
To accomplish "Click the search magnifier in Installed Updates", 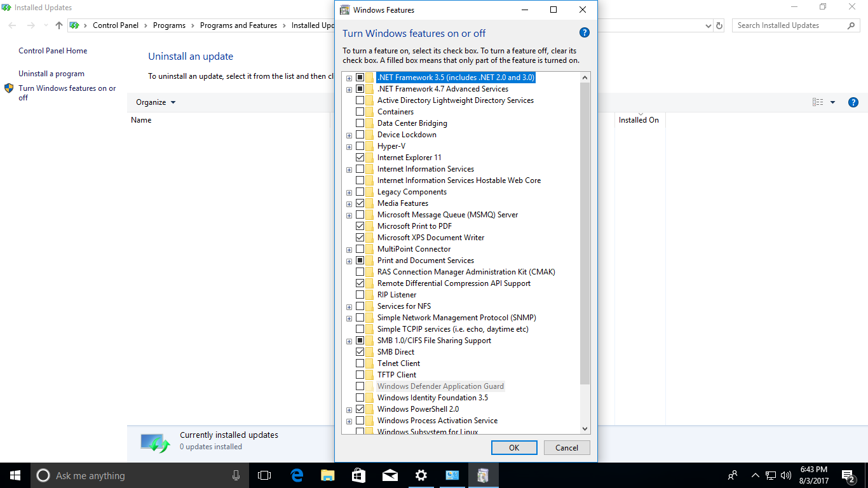I will click(851, 25).
